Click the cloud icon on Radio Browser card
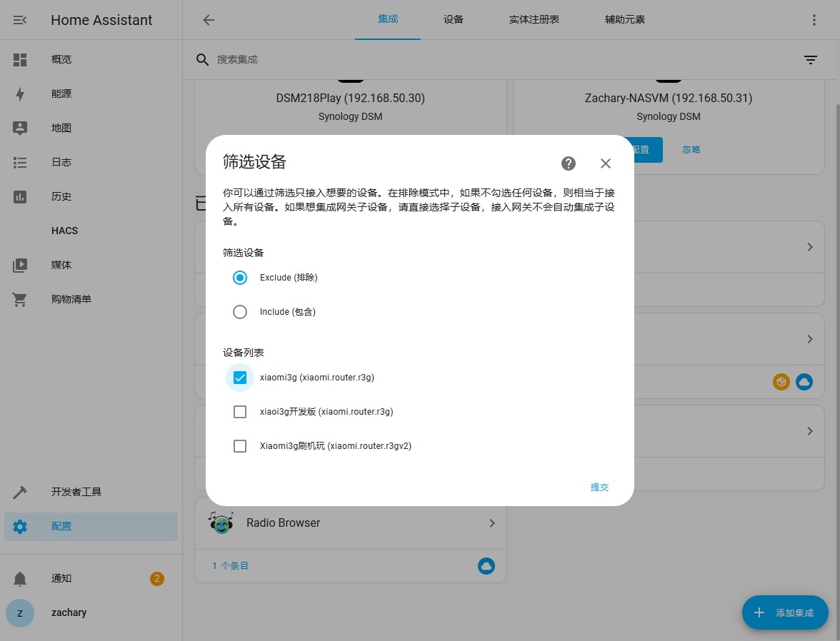Viewport: 840px width, 641px height. 486,565
